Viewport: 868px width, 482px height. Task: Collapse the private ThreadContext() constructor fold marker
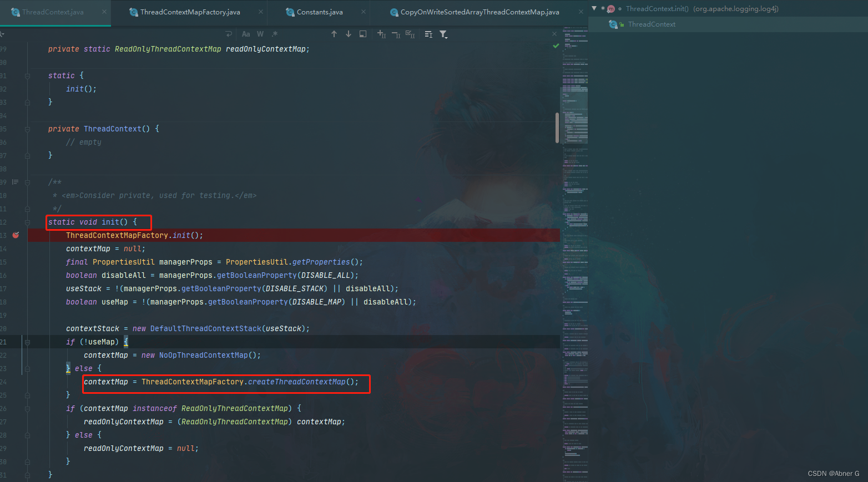[27, 129]
